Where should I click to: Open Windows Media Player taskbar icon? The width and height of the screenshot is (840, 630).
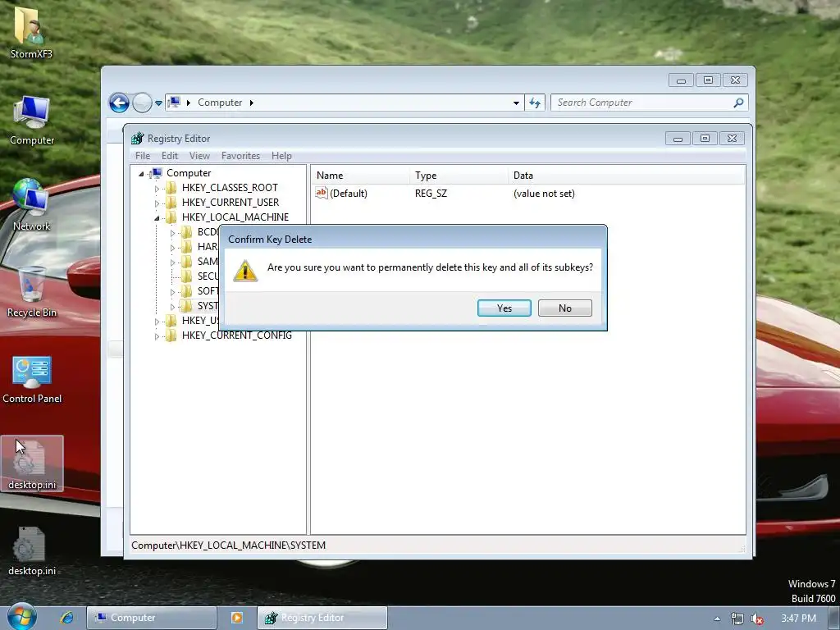[236, 618]
